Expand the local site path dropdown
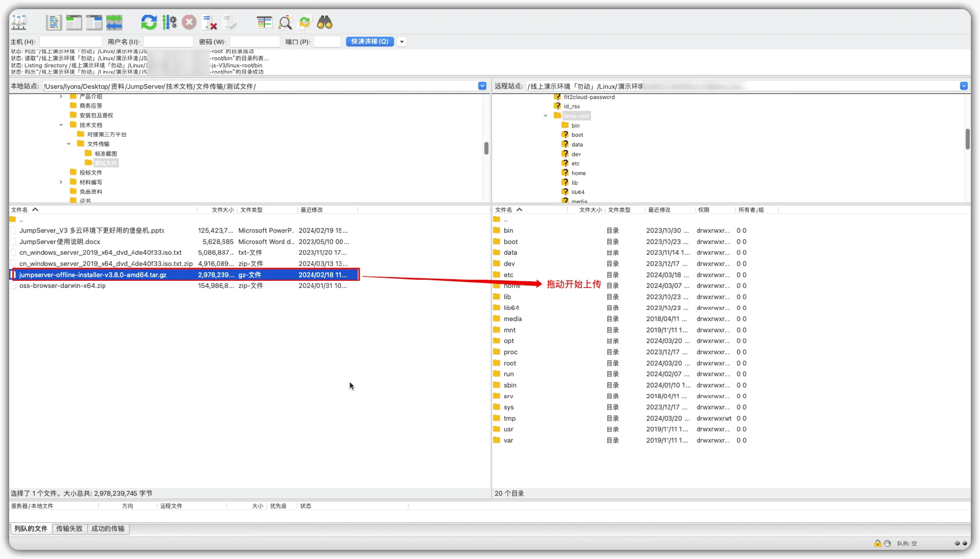This screenshot has height=559, width=980. tap(482, 86)
